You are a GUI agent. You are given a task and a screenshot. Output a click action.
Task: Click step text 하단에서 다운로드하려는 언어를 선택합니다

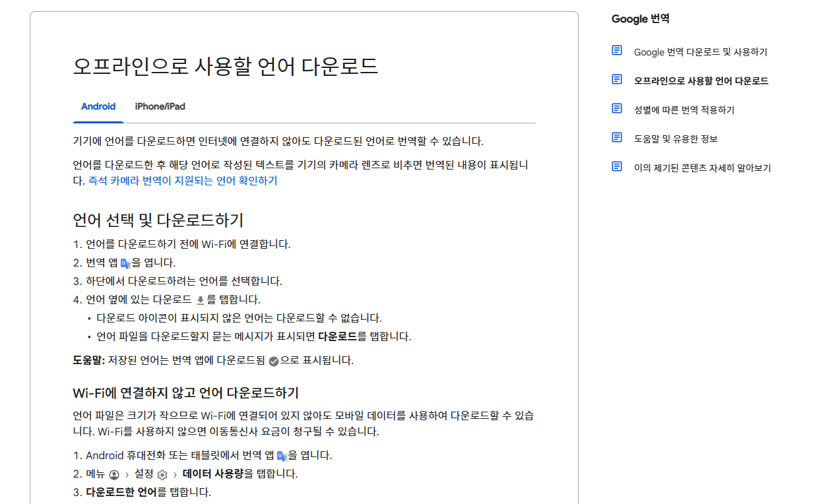(184, 281)
